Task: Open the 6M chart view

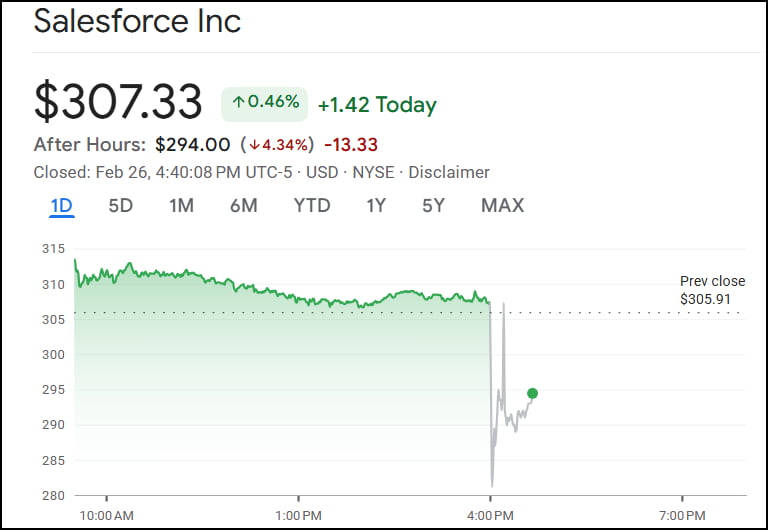Action: coord(243,206)
